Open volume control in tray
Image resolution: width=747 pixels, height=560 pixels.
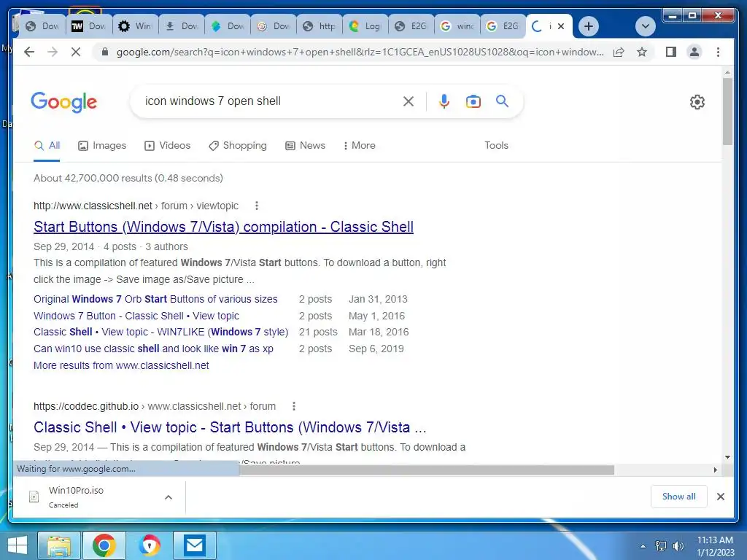pyautogui.click(x=678, y=546)
